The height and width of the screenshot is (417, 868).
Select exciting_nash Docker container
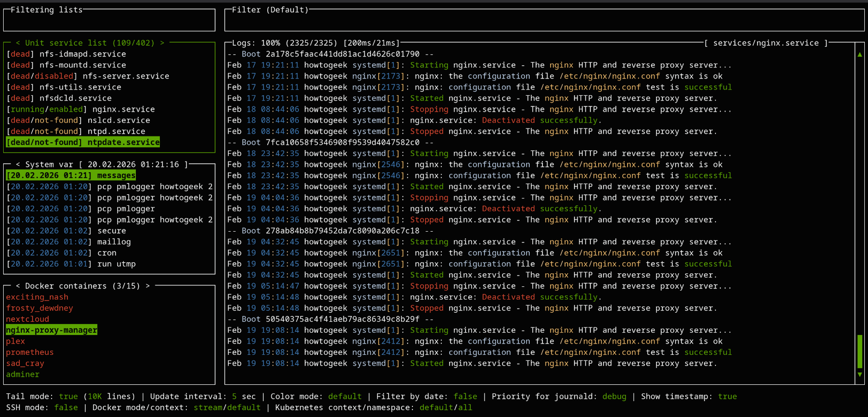coord(37,297)
